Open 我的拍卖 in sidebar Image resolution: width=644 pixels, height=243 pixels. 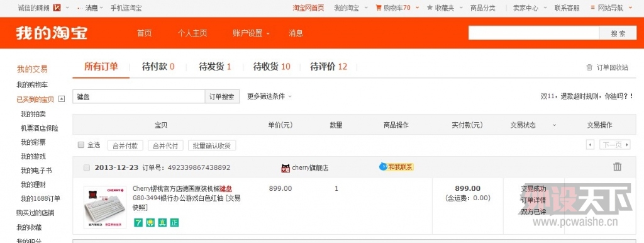(x=33, y=114)
